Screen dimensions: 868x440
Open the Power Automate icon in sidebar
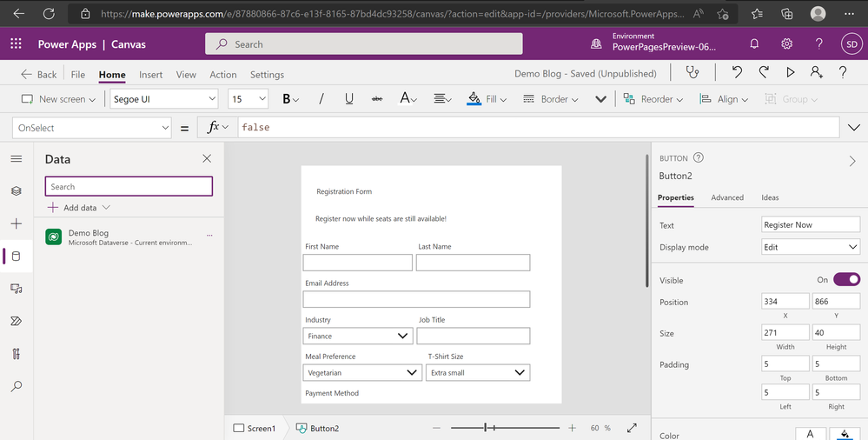[x=16, y=321]
